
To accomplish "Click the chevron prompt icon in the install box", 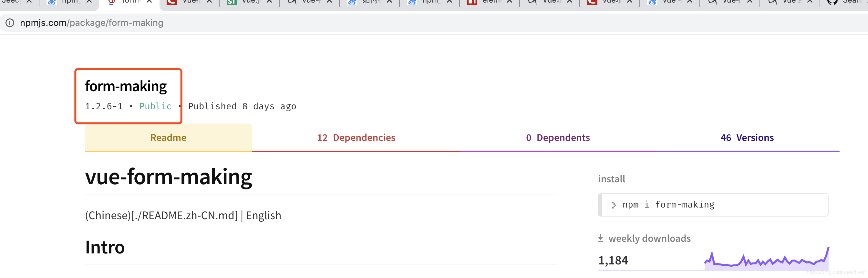I will point(614,205).
